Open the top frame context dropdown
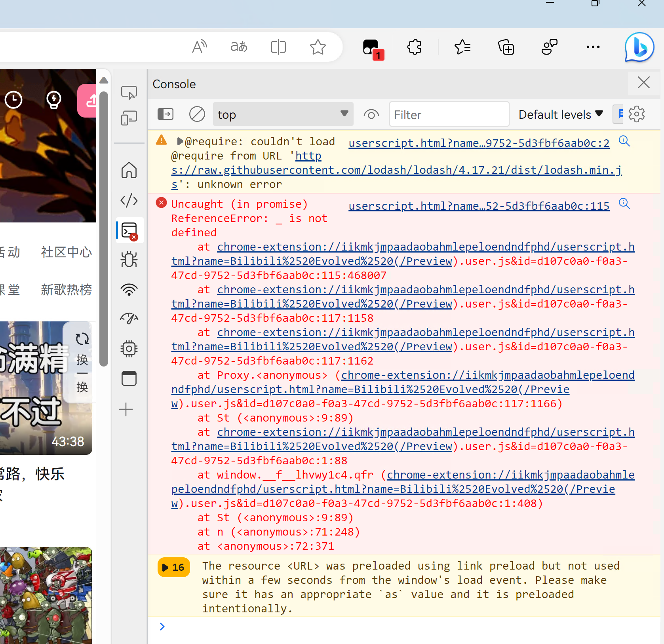Screen dimensions: 664x644 [283, 114]
